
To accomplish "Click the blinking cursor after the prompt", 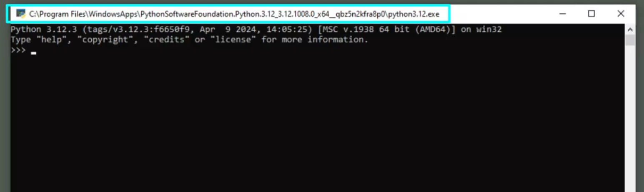I will click(x=33, y=53).
